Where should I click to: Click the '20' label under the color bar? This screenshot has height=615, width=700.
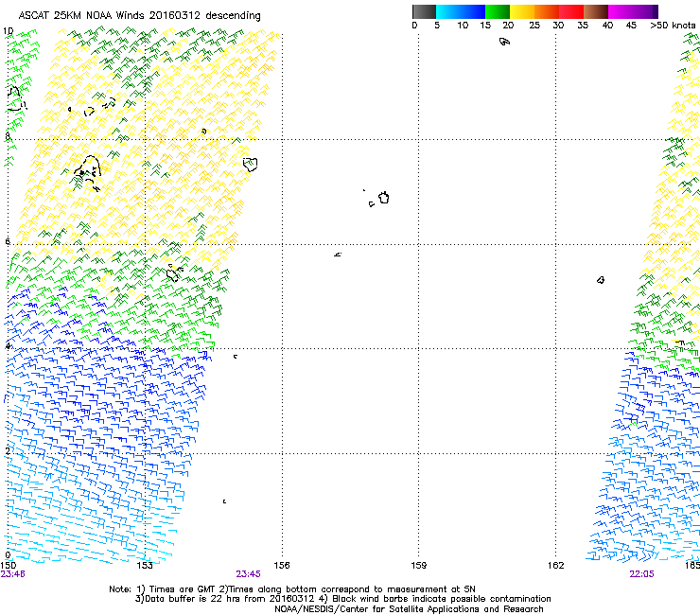pos(508,26)
